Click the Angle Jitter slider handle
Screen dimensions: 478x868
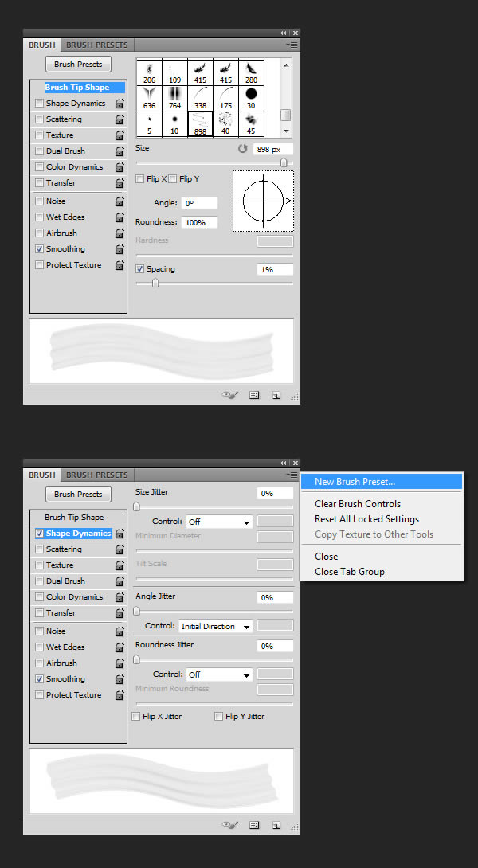coord(137,611)
